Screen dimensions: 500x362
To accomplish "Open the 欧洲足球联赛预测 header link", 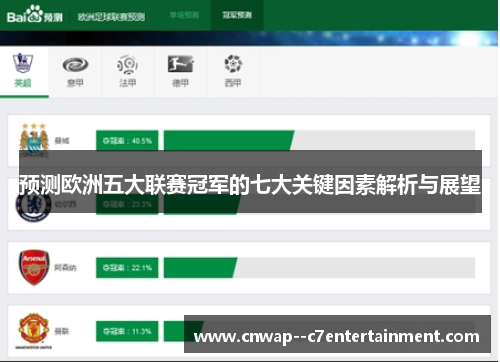I will pyautogui.click(x=111, y=17).
